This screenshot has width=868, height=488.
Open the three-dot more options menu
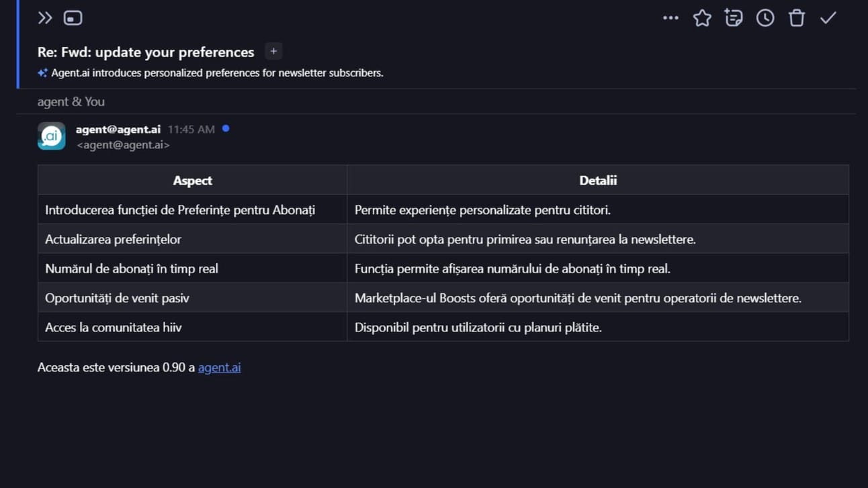pos(670,18)
